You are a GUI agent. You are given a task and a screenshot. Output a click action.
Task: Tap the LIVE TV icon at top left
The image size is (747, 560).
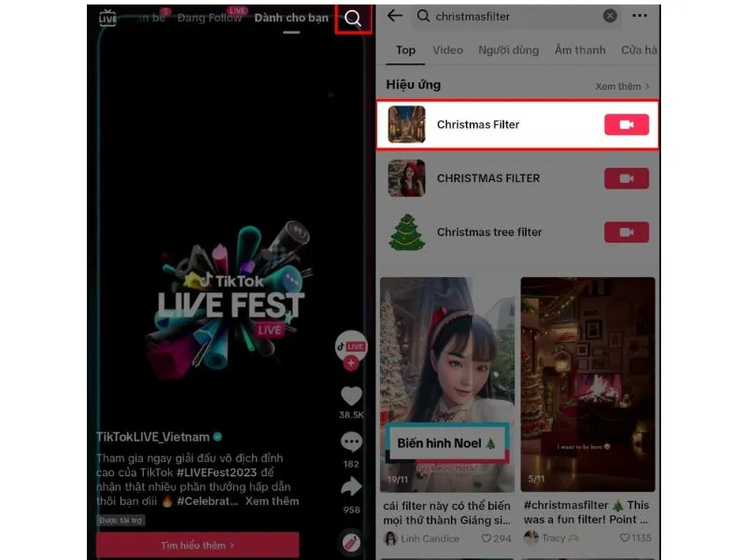click(107, 18)
